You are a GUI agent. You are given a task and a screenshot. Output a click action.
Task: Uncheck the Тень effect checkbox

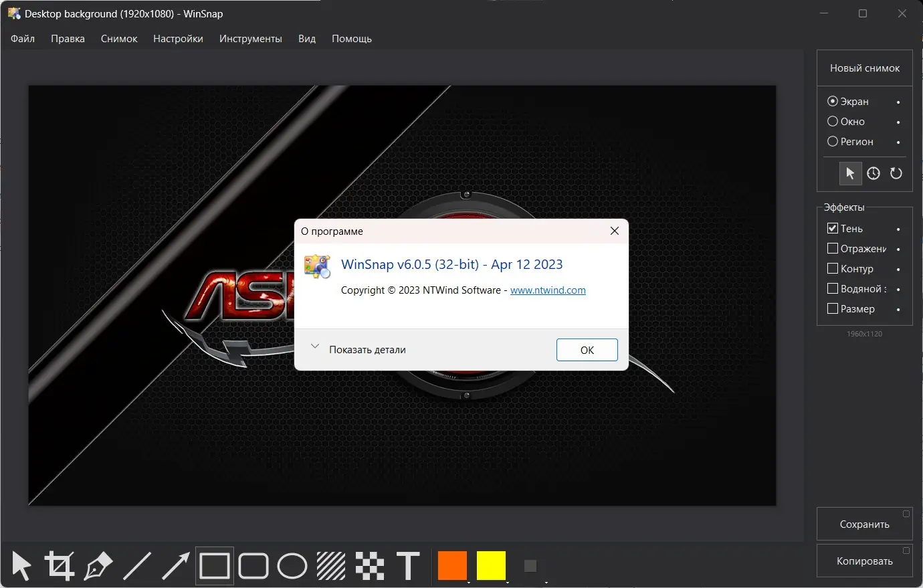(833, 228)
